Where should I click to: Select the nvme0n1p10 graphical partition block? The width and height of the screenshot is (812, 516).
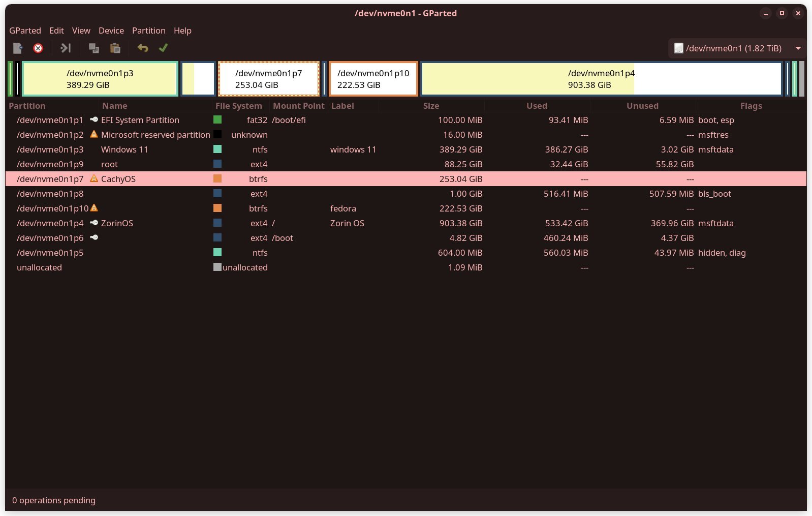coord(373,79)
